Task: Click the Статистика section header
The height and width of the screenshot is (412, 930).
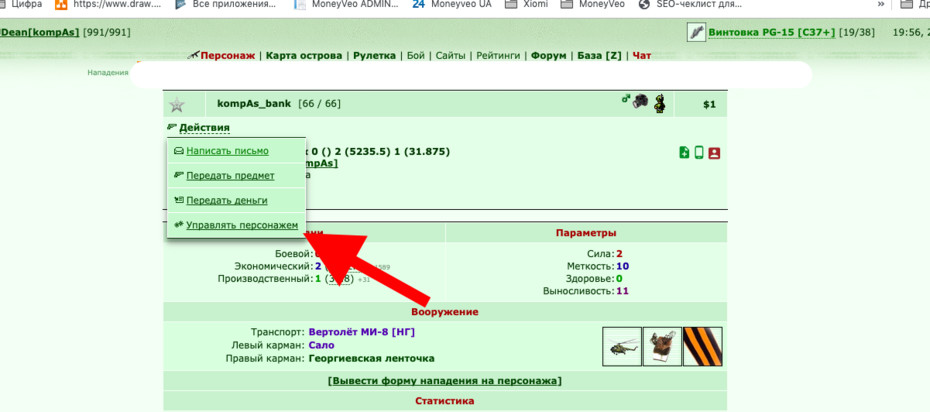Action: 445,401
